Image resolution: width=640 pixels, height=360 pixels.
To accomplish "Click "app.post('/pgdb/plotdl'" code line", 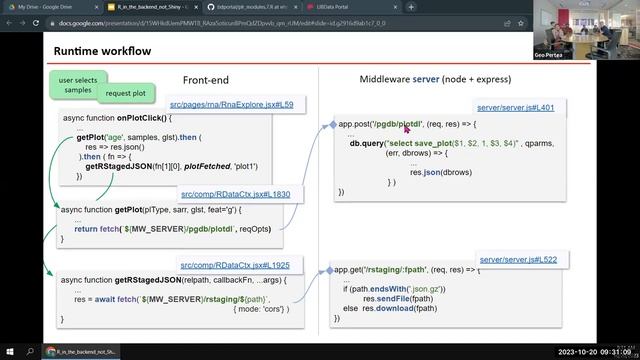I will click(x=407, y=124).
